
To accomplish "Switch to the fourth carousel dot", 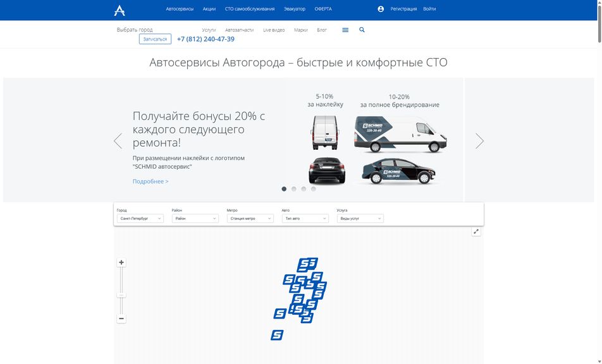I will (x=313, y=189).
